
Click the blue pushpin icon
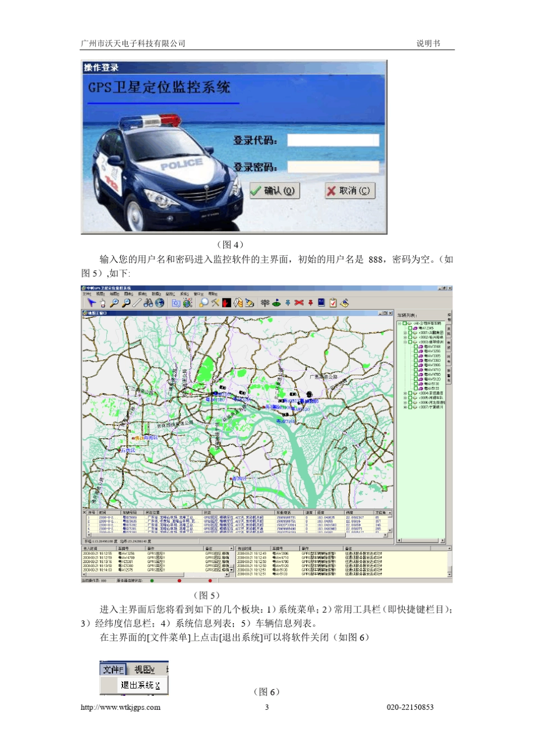(288, 303)
